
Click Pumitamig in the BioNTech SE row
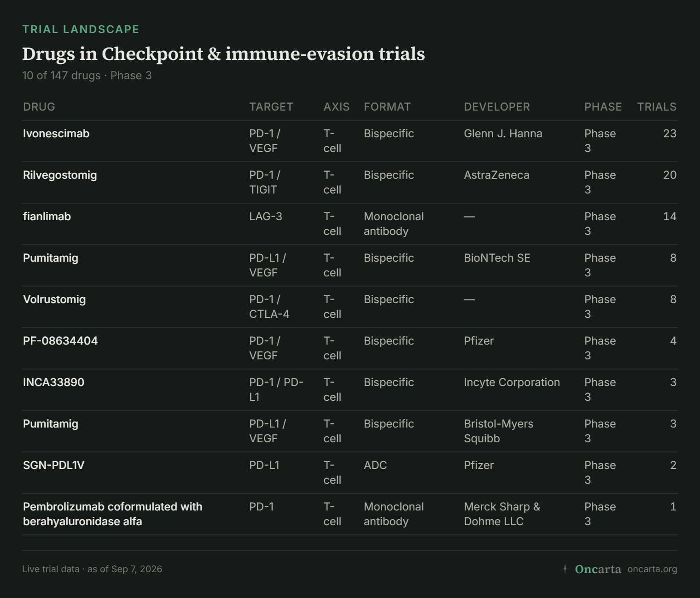point(51,258)
